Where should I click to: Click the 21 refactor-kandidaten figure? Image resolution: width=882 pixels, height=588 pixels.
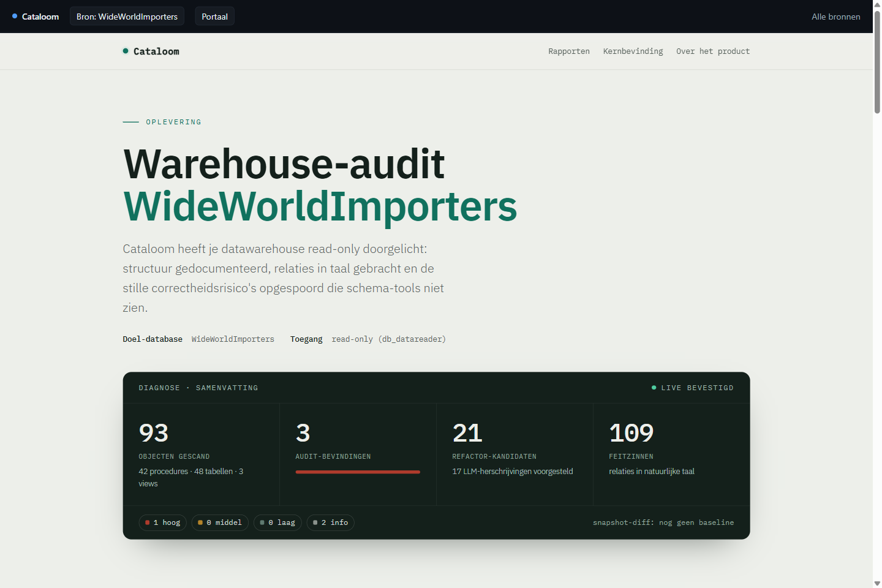coord(467,433)
